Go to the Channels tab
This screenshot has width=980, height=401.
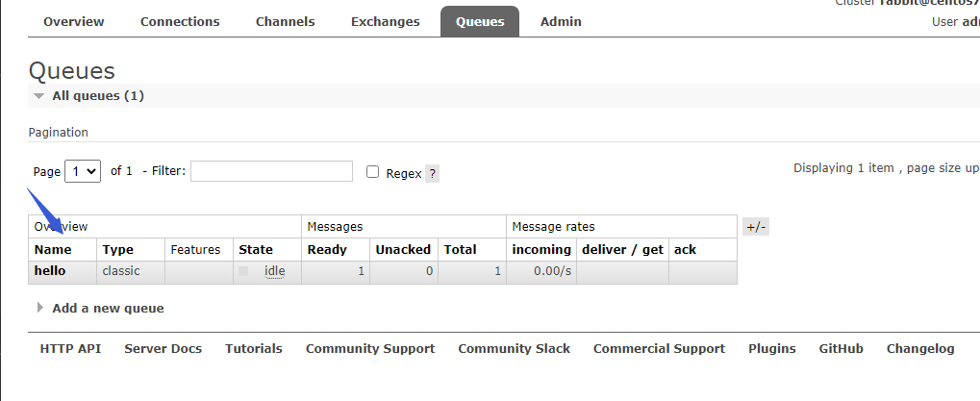(x=285, y=22)
